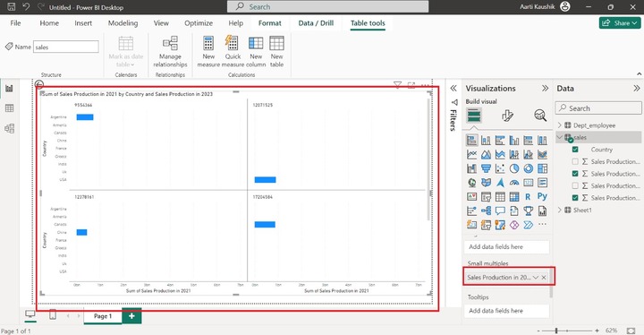644x335 pixels.
Task: Remove Small multiples field with X
Action: tap(544, 278)
